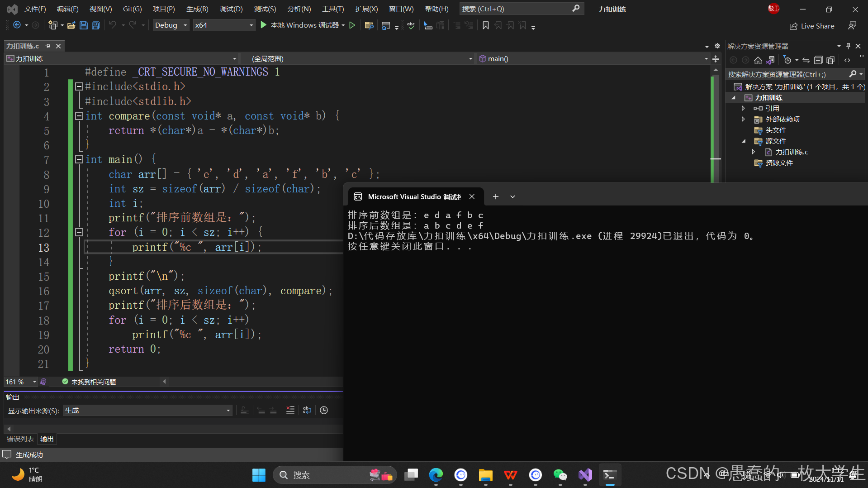Save the current file with save icon

[84, 25]
